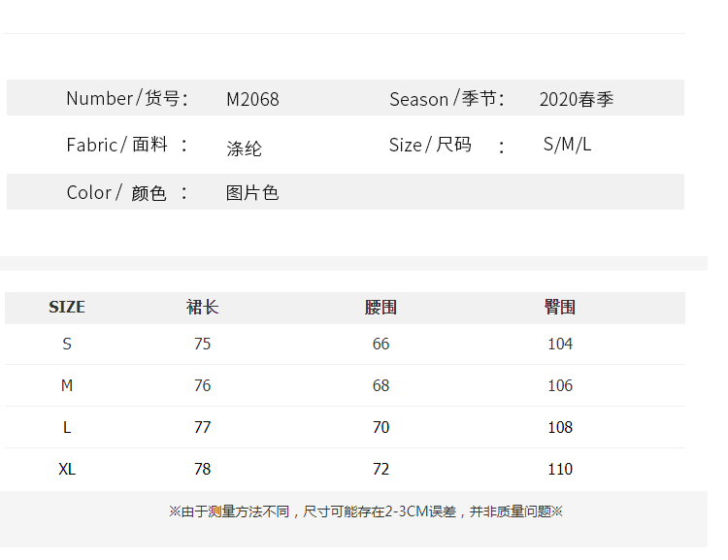Image resolution: width=728 pixels, height=560 pixels.
Task: Select the Fabric/面料 label
Action: point(117,145)
